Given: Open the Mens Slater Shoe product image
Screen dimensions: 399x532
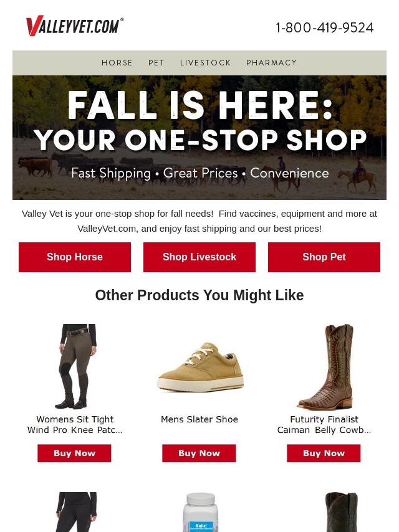Looking at the screenshot, I should 200,367.
